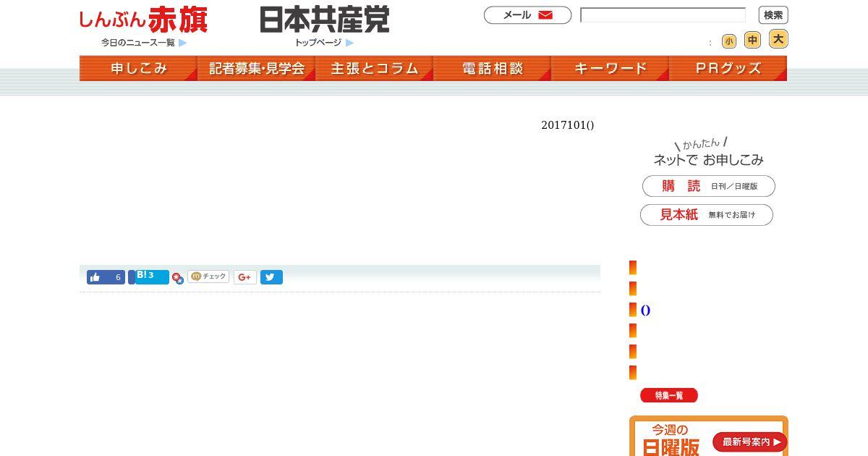Click the しんぶん赤旗 logo
868x456 pixels.
coord(143,20)
